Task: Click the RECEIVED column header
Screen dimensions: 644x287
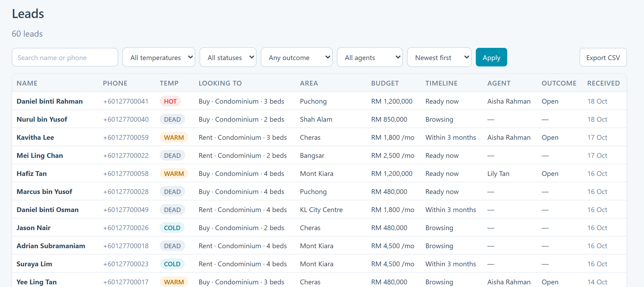Action: coord(604,83)
